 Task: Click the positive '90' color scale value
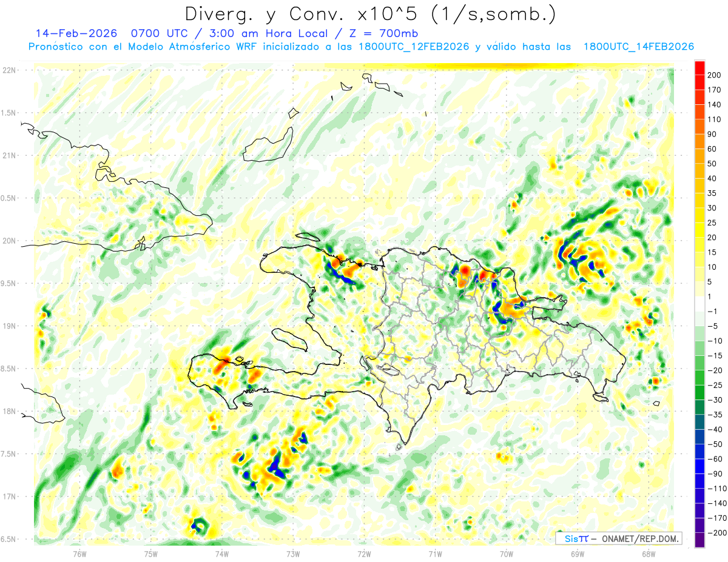(x=713, y=134)
